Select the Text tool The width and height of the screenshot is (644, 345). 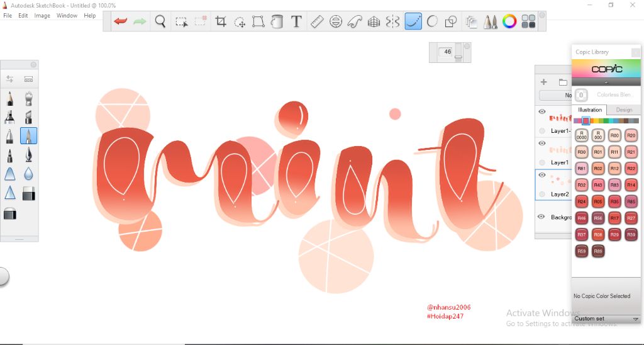pyautogui.click(x=296, y=21)
